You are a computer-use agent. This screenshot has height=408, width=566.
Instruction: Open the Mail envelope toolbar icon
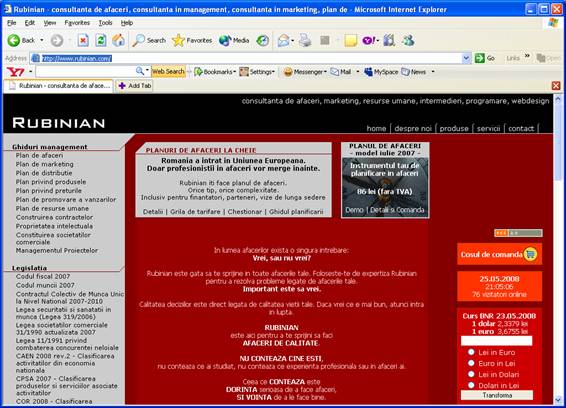[283, 40]
